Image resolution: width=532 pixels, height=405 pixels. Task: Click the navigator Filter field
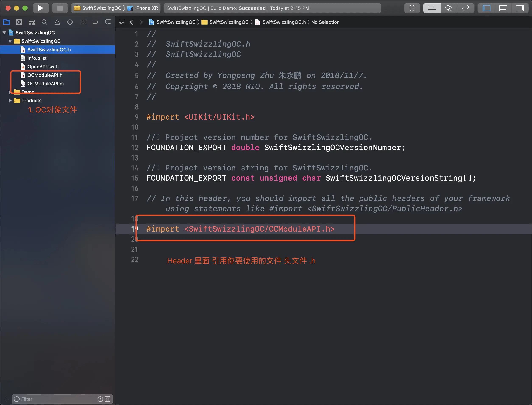(x=58, y=399)
